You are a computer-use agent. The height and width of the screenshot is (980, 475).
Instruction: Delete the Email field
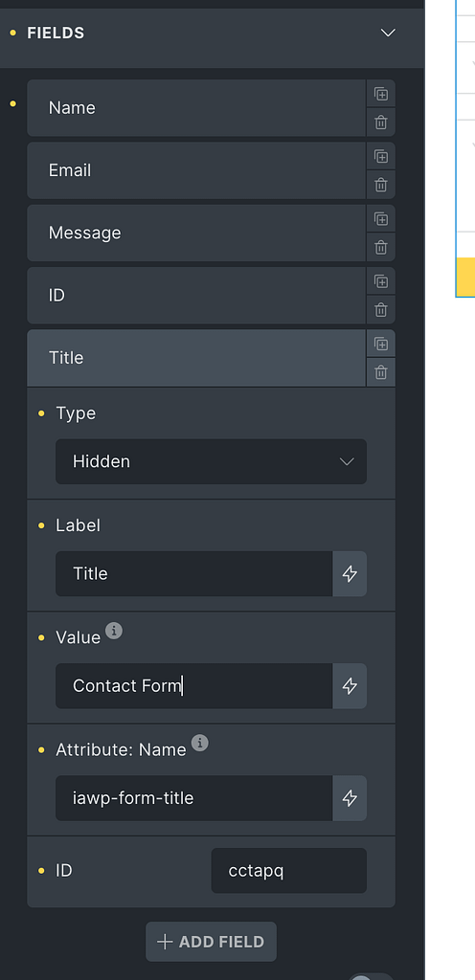coord(380,185)
